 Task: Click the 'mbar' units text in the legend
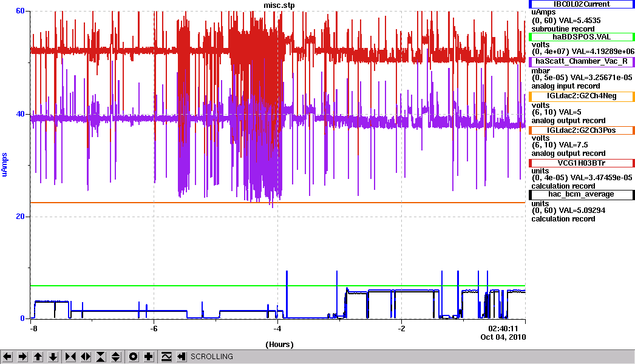(540, 70)
